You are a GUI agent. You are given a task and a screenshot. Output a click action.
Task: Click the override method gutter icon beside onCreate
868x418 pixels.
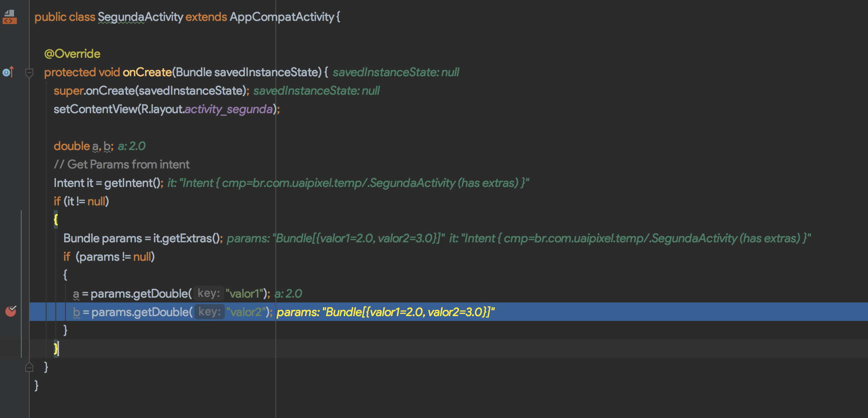(x=8, y=72)
